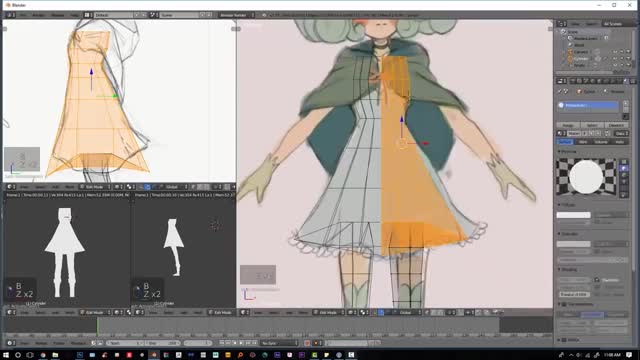Click the Assign material button
This screenshot has width=640, height=360.
[568, 125]
